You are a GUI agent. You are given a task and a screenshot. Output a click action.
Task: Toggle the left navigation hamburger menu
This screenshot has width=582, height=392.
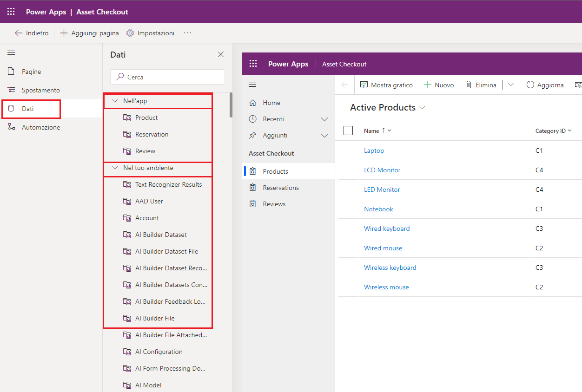coord(11,53)
